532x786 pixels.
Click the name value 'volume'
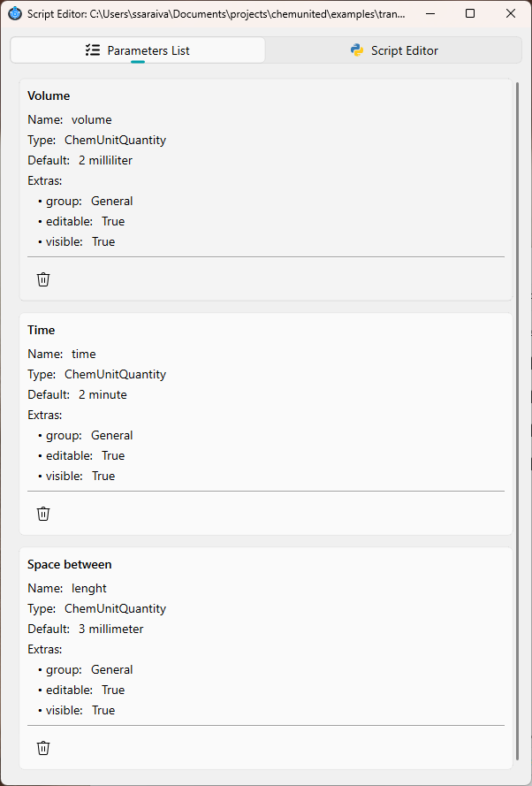[92, 120]
